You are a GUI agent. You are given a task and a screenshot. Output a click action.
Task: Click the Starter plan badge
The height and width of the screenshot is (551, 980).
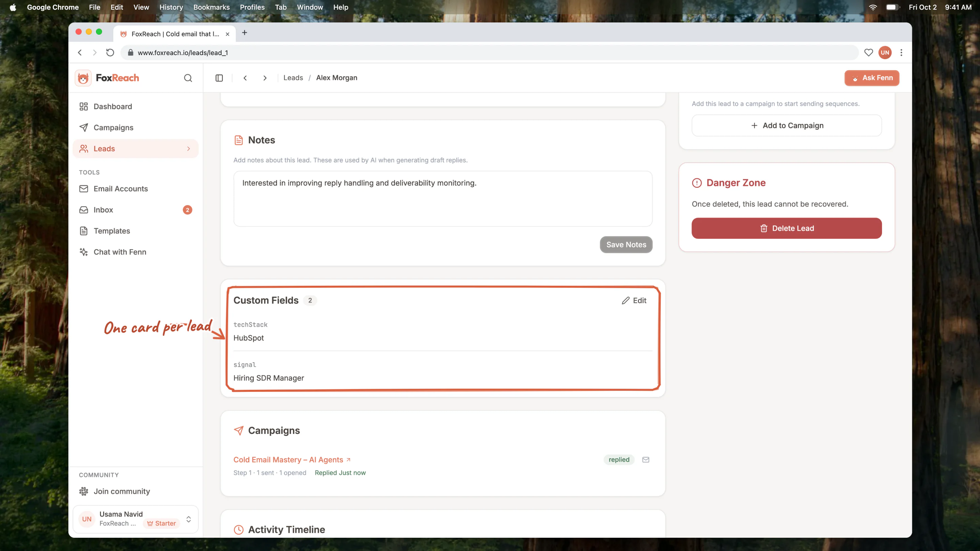pyautogui.click(x=161, y=523)
